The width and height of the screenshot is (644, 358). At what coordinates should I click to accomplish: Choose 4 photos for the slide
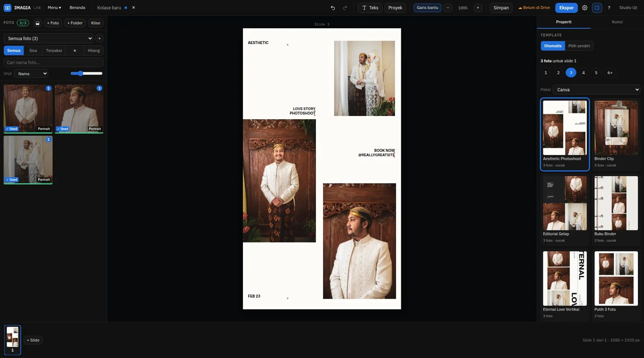pyautogui.click(x=583, y=73)
